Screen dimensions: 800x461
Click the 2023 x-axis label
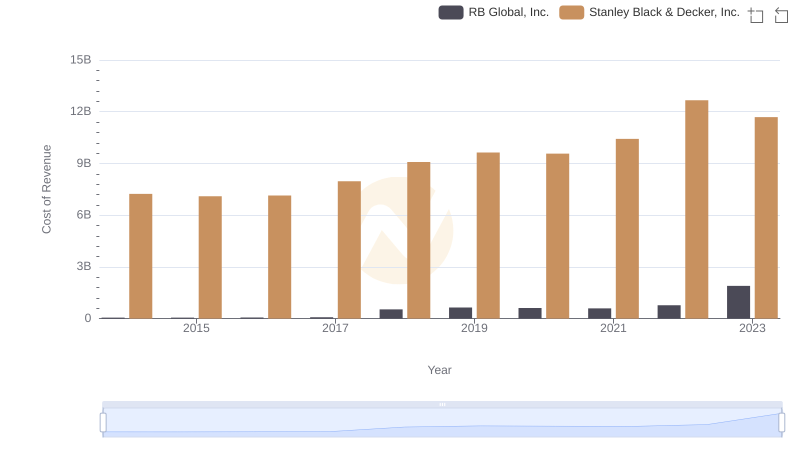coord(752,328)
